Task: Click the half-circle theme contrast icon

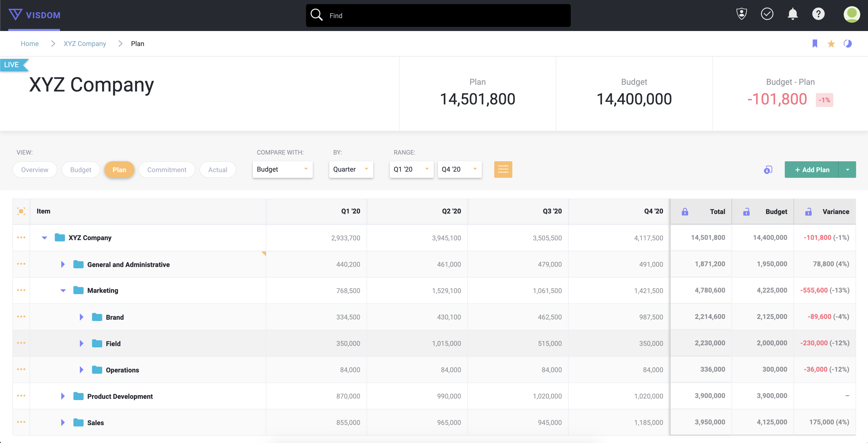Action: (847, 43)
